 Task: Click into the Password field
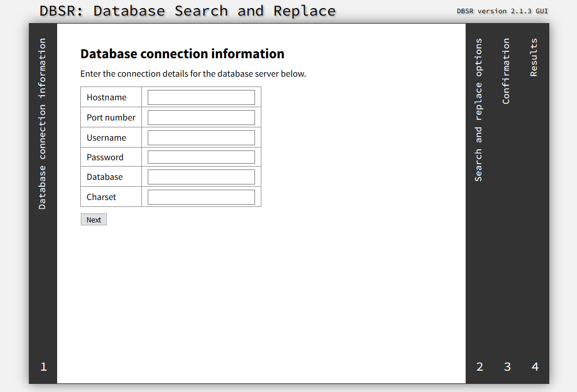(x=201, y=157)
